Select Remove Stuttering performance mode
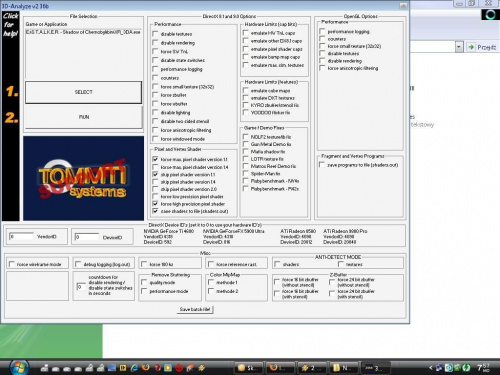 point(144,291)
